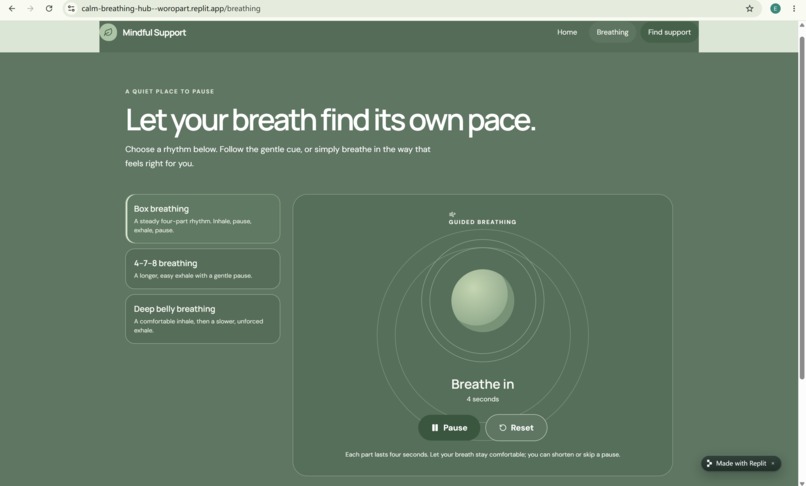Click the browser forward arrow
This screenshot has width=806, height=486.
[x=30, y=8]
